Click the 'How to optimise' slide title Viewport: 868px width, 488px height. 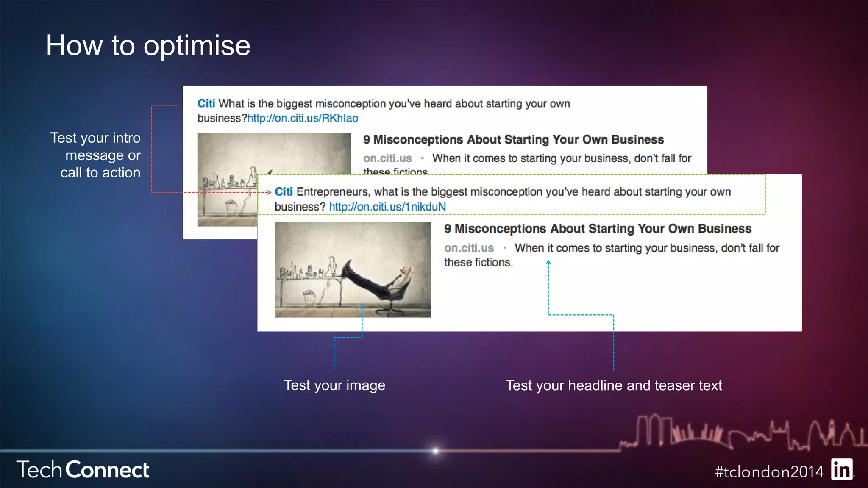click(148, 45)
